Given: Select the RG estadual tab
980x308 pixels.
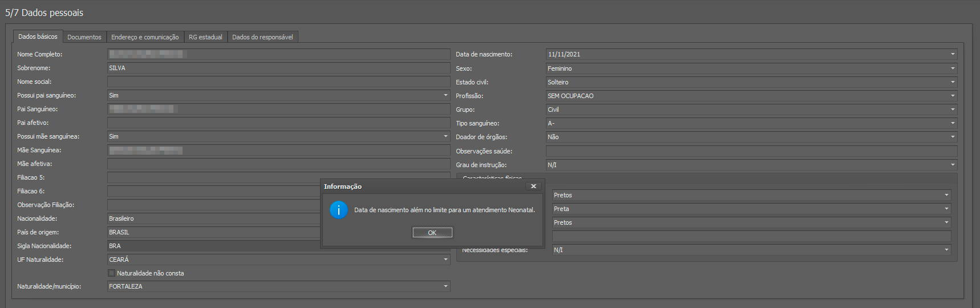Looking at the screenshot, I should pos(205,37).
